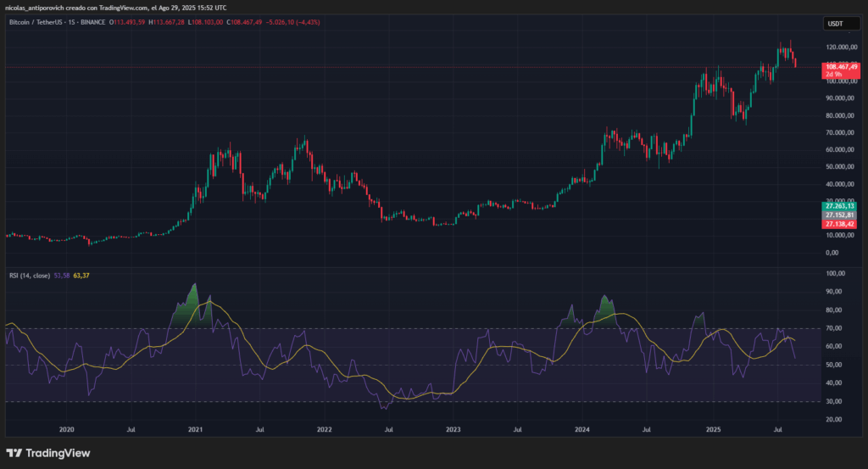868x469 pixels.
Task: Click the 2025 label on time axis
Action: (x=713, y=430)
